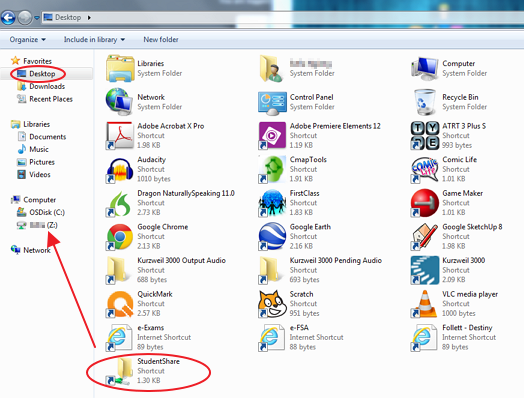Select Dragon NaturallySpeaking 11.0 shortcut icon
The width and height of the screenshot is (524, 398).
pos(119,203)
